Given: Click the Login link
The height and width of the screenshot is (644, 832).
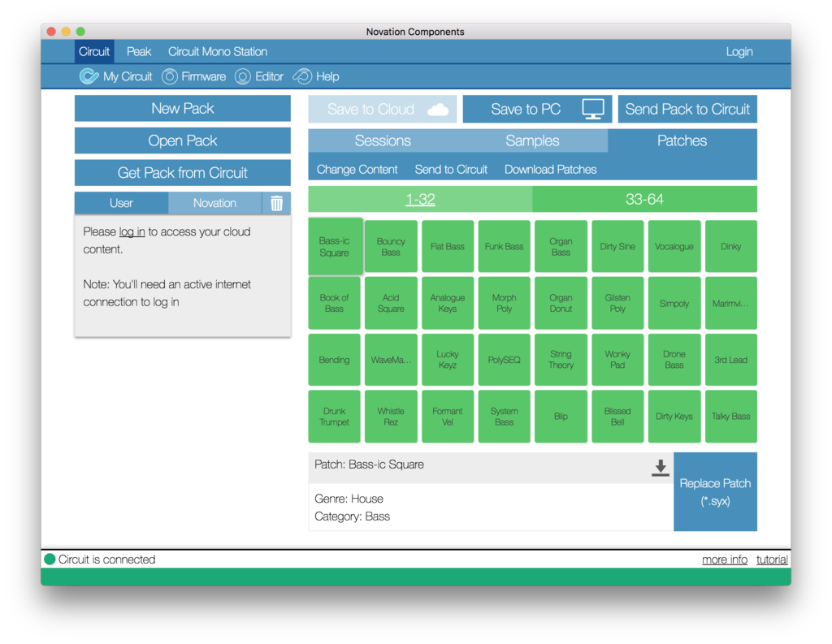Looking at the screenshot, I should point(739,51).
